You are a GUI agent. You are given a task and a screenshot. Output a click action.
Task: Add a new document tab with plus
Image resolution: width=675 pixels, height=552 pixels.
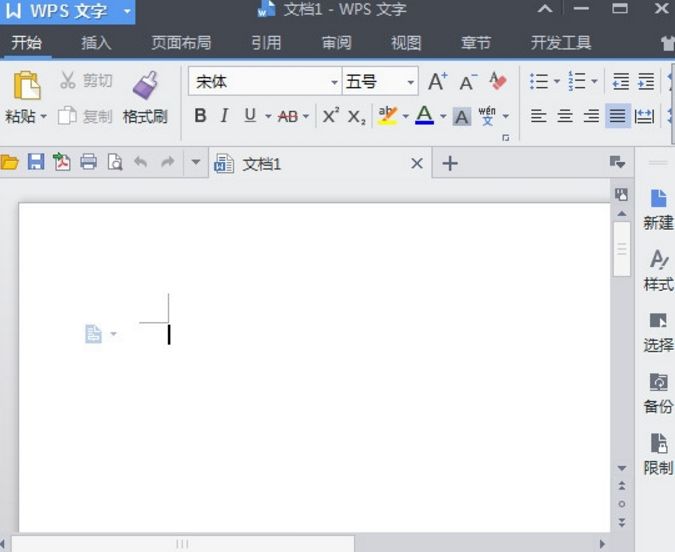pos(450,163)
